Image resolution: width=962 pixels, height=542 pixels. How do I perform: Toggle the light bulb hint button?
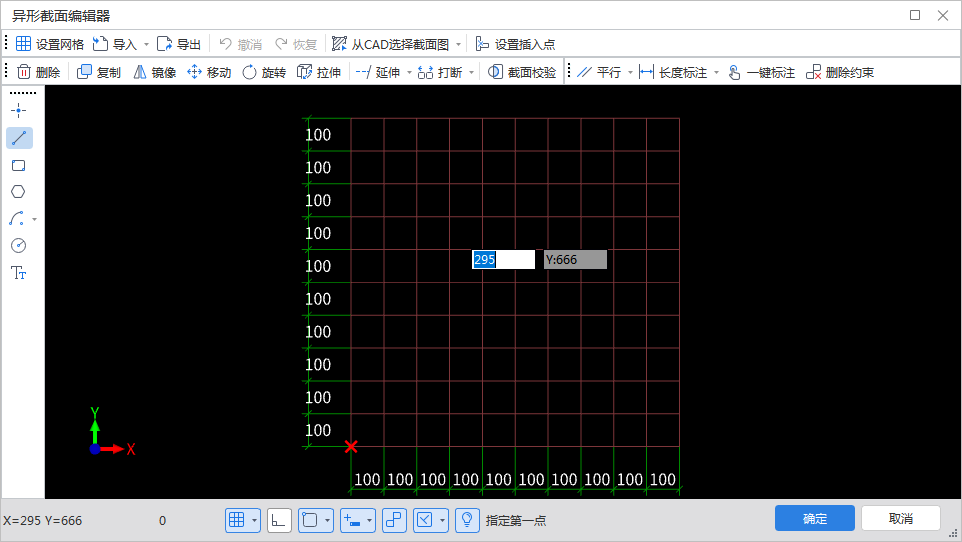point(467,520)
